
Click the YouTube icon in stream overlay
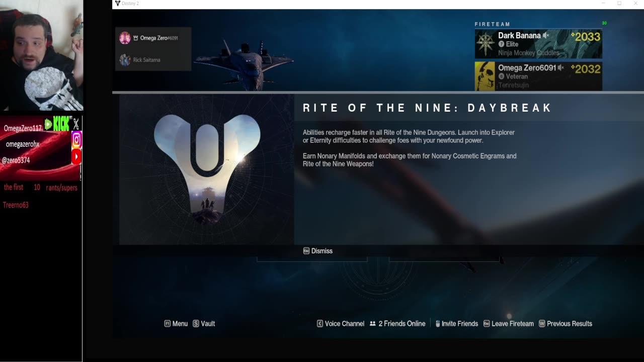coord(76,157)
